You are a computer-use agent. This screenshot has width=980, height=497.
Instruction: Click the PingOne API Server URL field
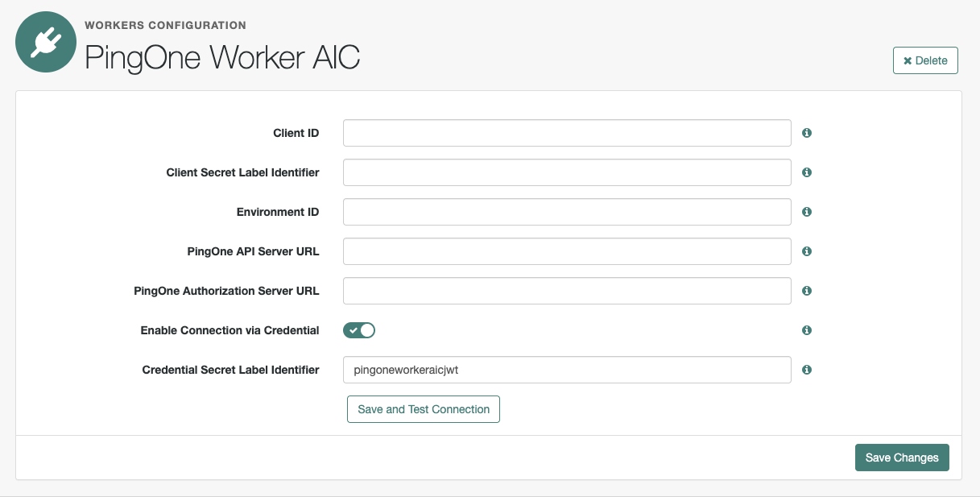point(567,251)
